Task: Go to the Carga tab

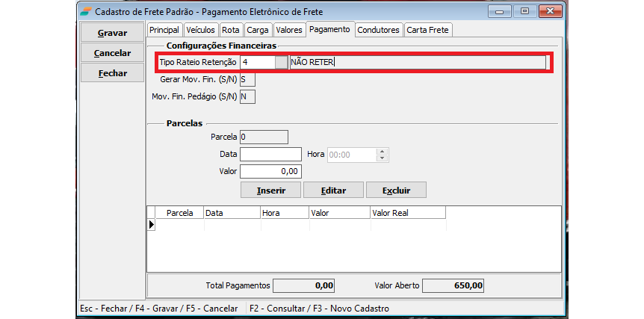Action: (258, 30)
